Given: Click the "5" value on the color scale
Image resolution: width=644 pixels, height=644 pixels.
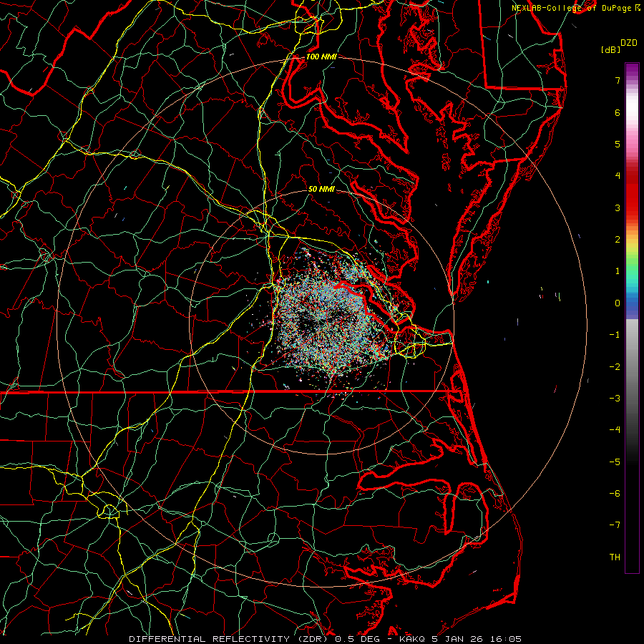Looking at the screenshot, I should [x=618, y=144].
